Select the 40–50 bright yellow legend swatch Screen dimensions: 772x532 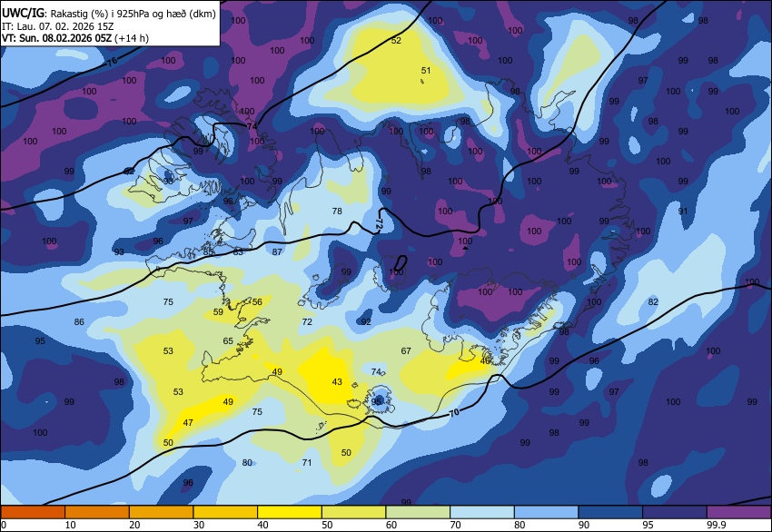[x=290, y=512]
